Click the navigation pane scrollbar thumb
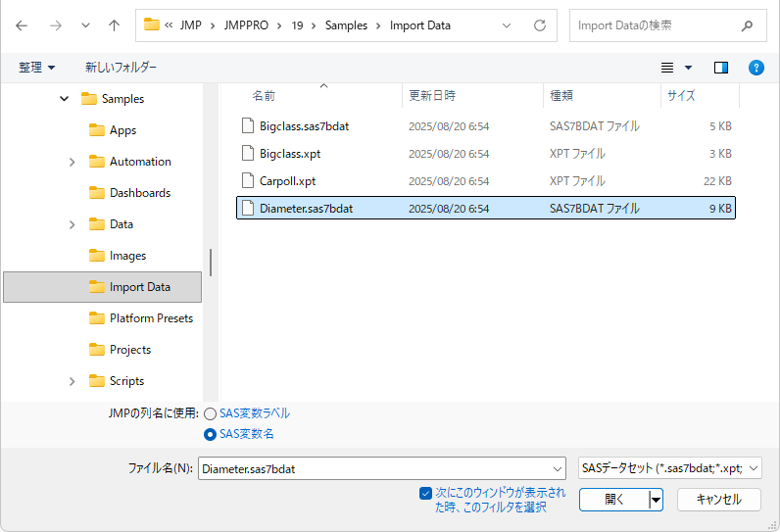This screenshot has height=532, width=780. click(x=211, y=262)
